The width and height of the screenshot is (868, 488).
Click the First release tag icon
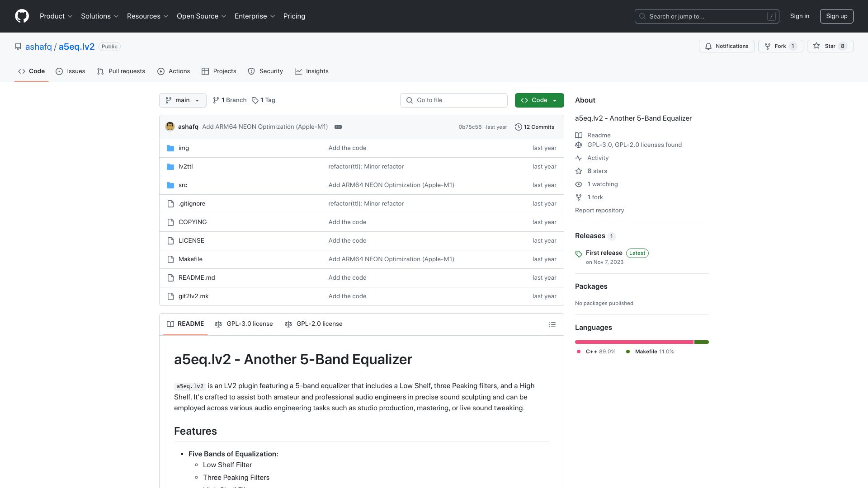pyautogui.click(x=579, y=254)
